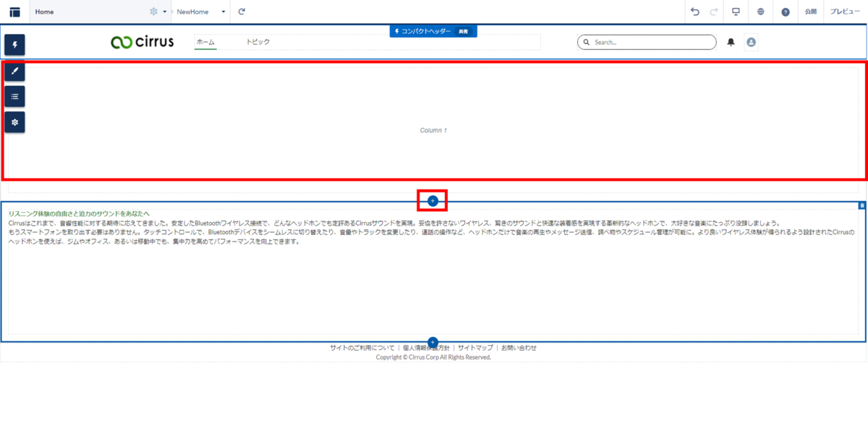This screenshot has width=868, height=439.
Task: Click the paragraph beginning もうスマートフォンを取り出す
Action: pos(431,236)
